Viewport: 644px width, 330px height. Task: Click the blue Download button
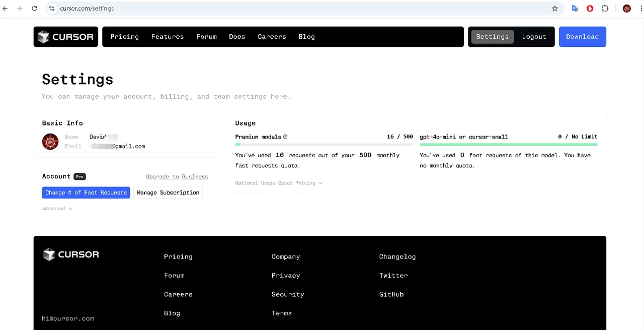point(582,37)
